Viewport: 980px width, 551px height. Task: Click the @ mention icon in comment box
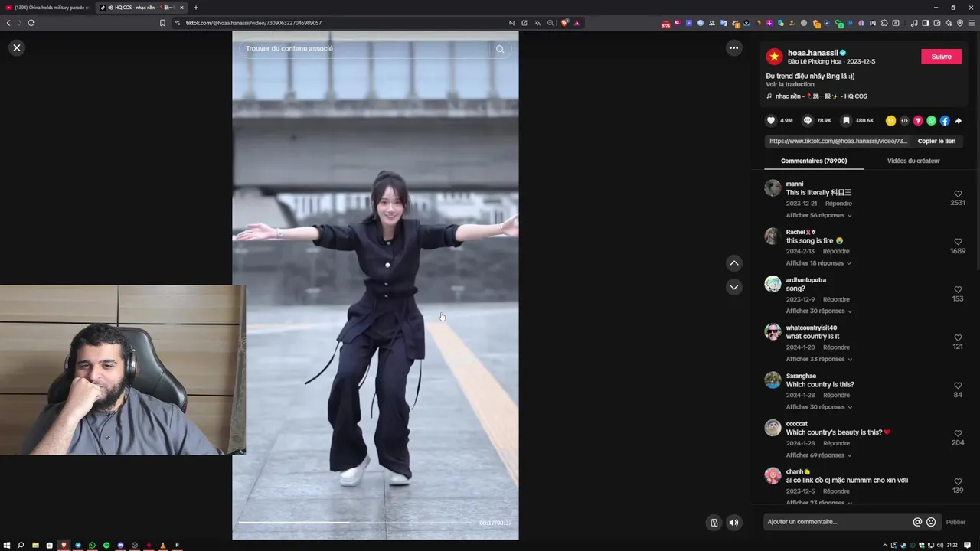[917, 522]
